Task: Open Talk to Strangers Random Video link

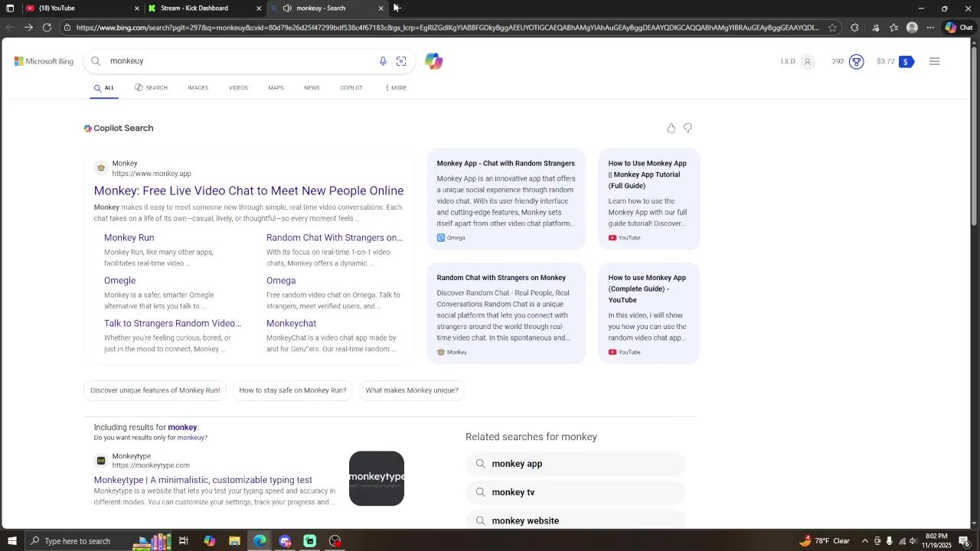Action: 172,324
